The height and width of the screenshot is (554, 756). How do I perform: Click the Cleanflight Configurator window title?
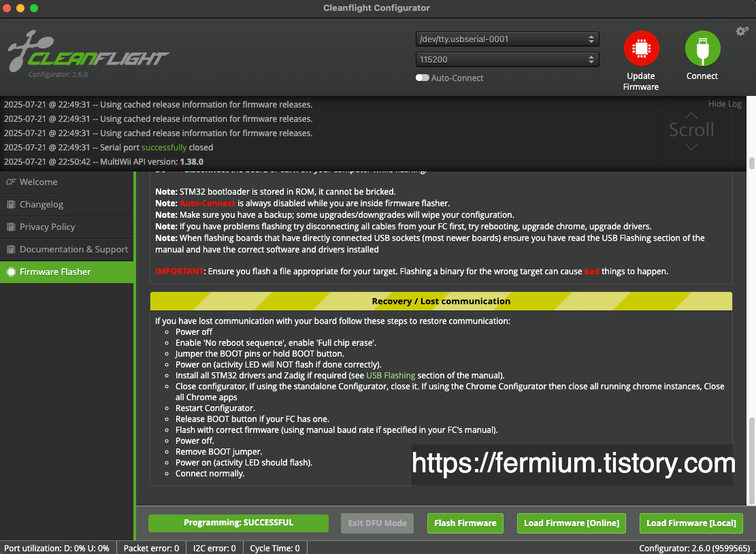[376, 7]
